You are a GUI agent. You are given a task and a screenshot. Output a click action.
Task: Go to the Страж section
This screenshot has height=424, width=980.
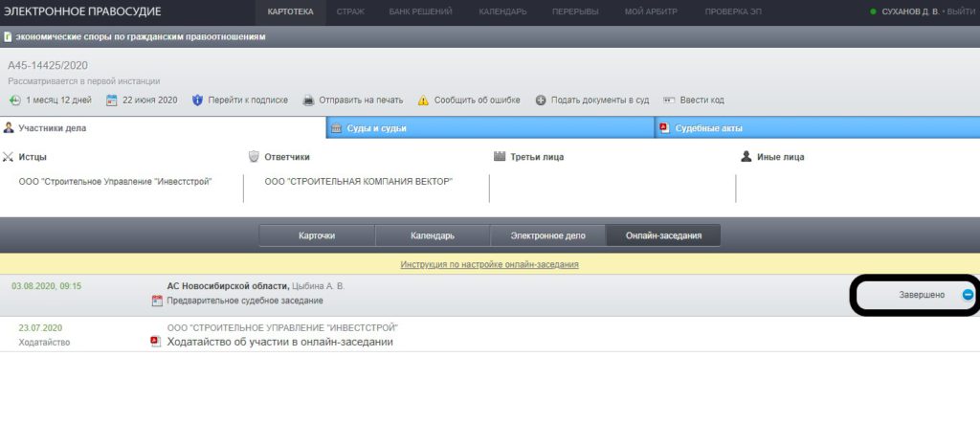tap(350, 11)
